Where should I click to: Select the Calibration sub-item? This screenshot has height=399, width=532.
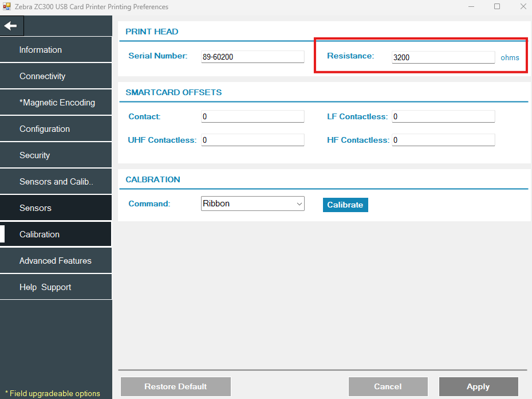(56, 234)
